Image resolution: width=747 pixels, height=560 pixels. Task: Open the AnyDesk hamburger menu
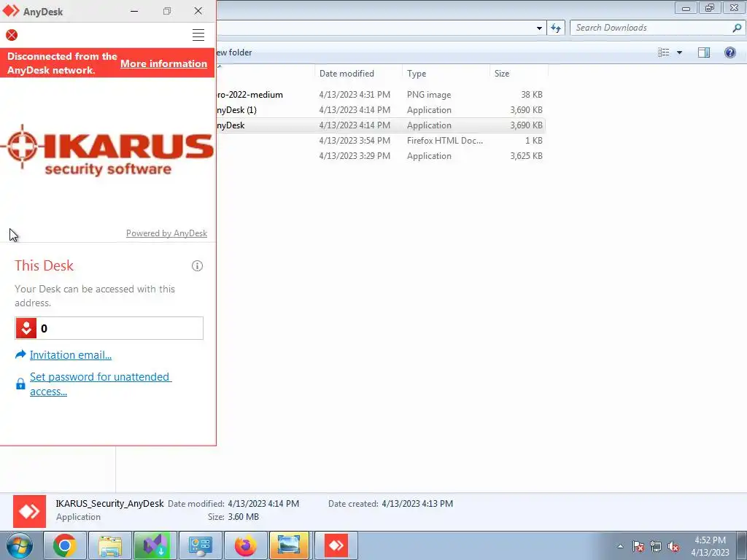pos(198,35)
